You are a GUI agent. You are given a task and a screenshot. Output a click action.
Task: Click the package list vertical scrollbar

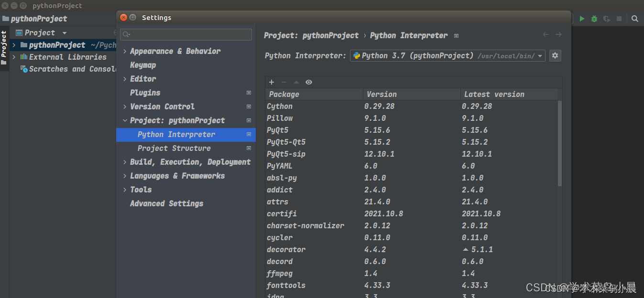tap(560, 143)
